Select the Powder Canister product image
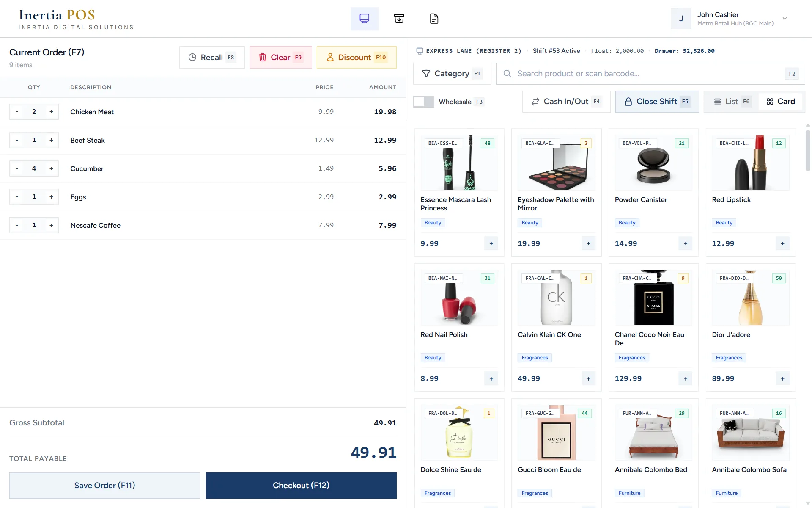The image size is (812, 508). coord(653,163)
